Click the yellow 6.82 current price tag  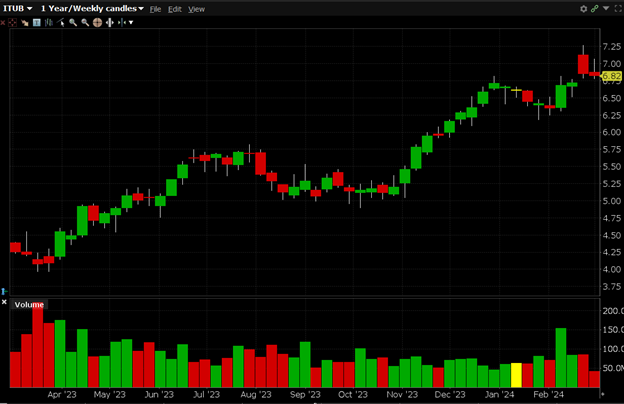[x=612, y=76]
